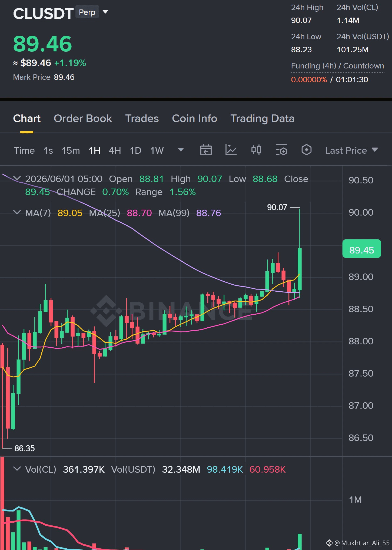Tap the Vol(USDT) value 32.348M
This screenshot has width=392, height=550.
coord(181,469)
